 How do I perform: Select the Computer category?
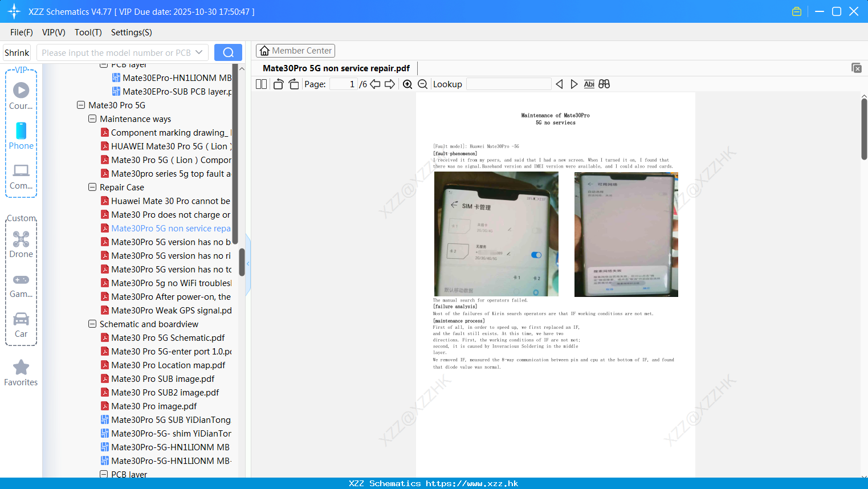coord(21,176)
